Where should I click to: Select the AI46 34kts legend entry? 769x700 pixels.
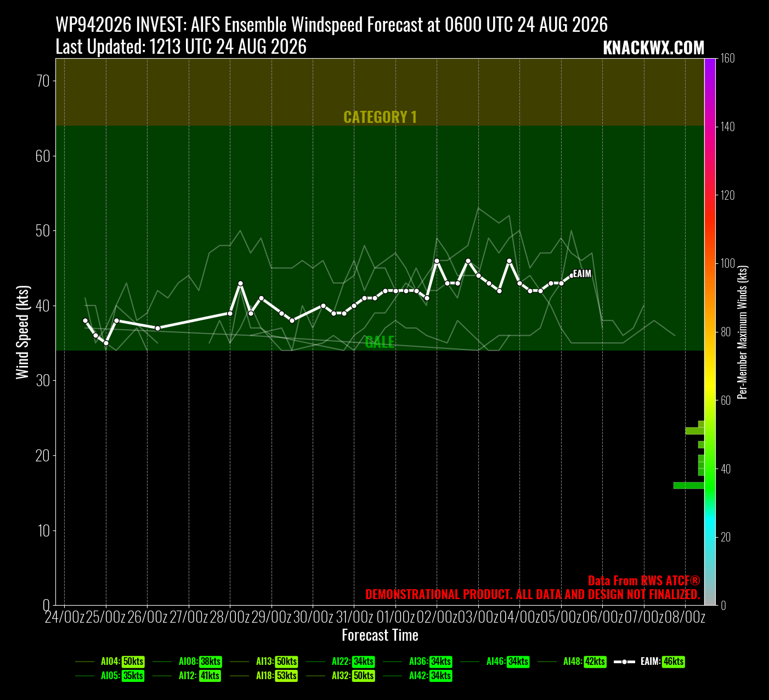tap(495, 662)
